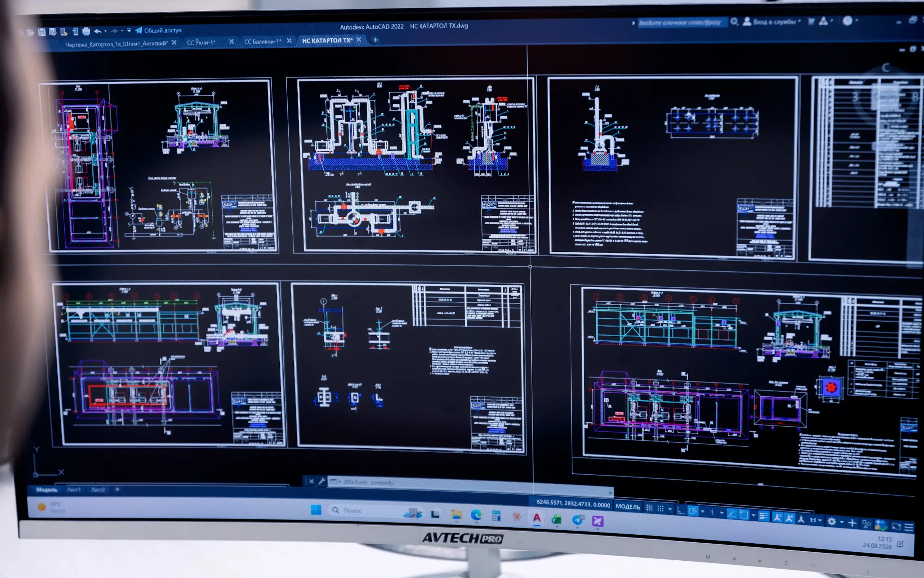Screen dimensions: 924x578
Task: Open the Windows Start menu
Action: (316, 510)
